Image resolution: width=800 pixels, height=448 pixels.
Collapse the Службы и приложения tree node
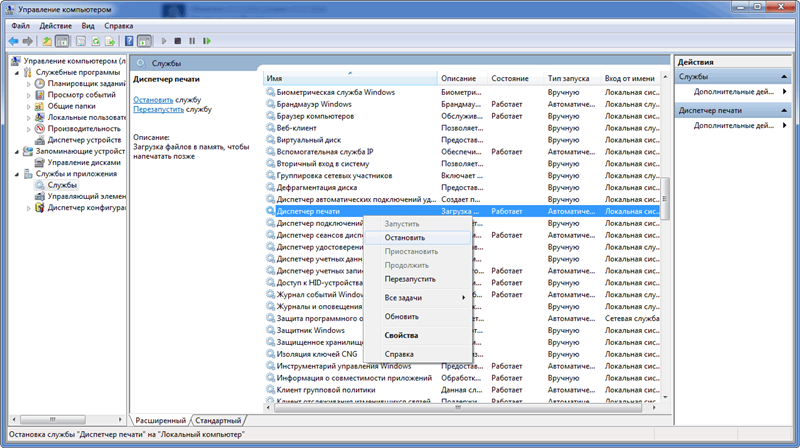tap(15, 174)
